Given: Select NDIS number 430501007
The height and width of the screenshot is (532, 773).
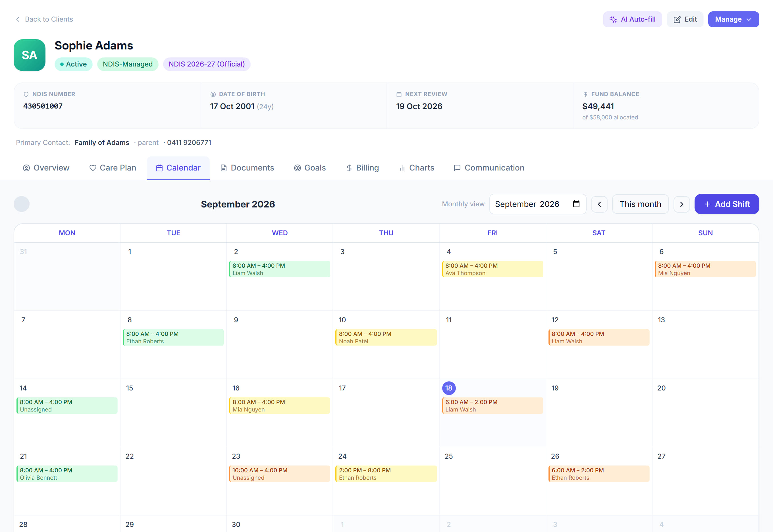Looking at the screenshot, I should [43, 106].
